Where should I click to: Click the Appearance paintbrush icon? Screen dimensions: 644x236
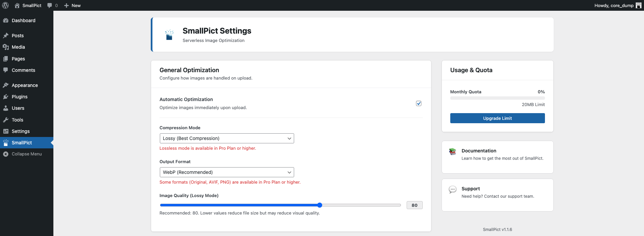tap(6, 85)
